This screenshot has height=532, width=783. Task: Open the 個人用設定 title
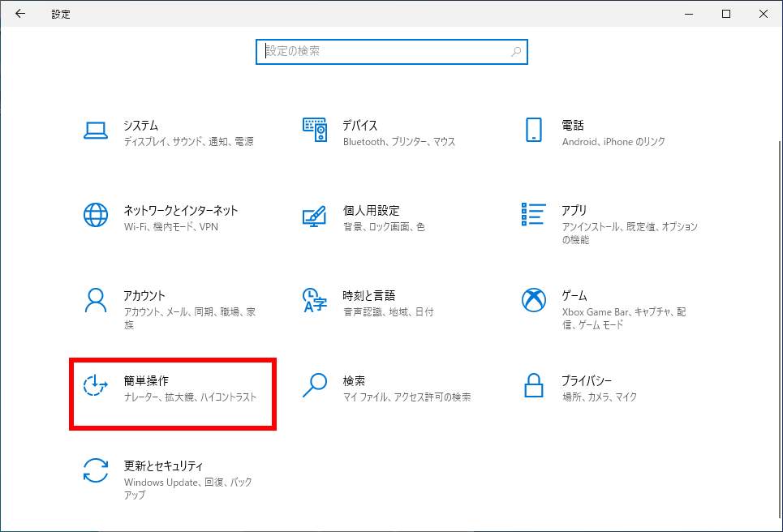point(372,211)
